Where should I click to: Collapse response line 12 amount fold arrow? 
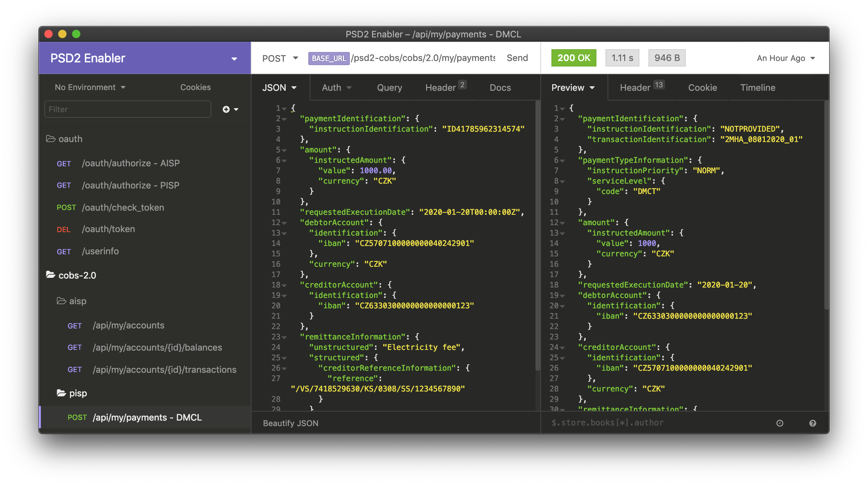563,223
